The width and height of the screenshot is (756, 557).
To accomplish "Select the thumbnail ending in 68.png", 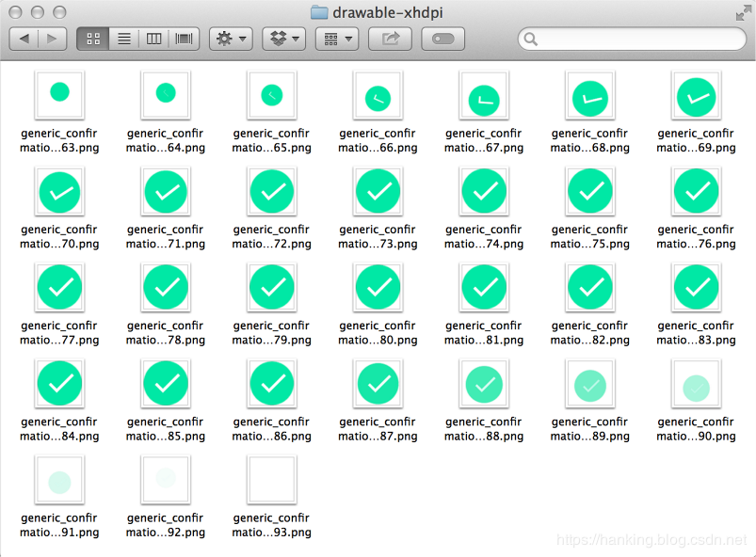I will tap(589, 95).
